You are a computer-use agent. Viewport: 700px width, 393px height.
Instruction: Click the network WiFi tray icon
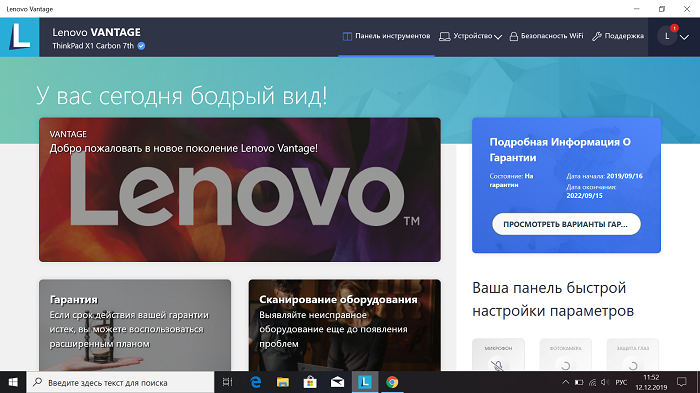point(592,382)
